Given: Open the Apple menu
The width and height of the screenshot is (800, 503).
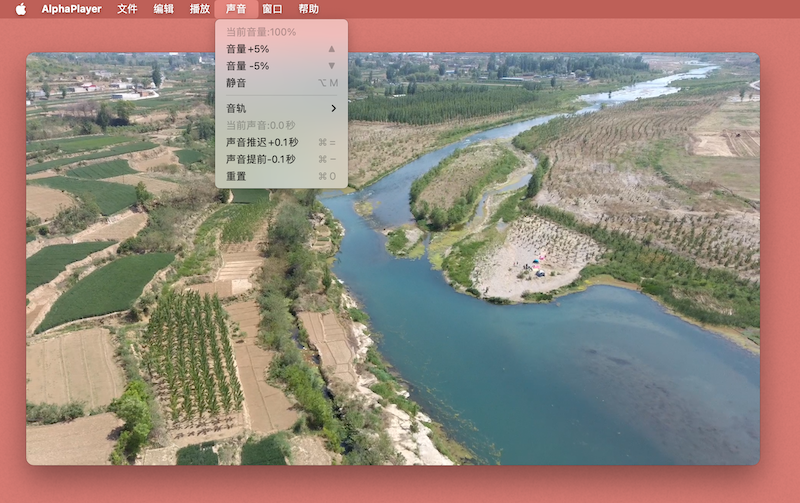Looking at the screenshot, I should pos(20,9).
